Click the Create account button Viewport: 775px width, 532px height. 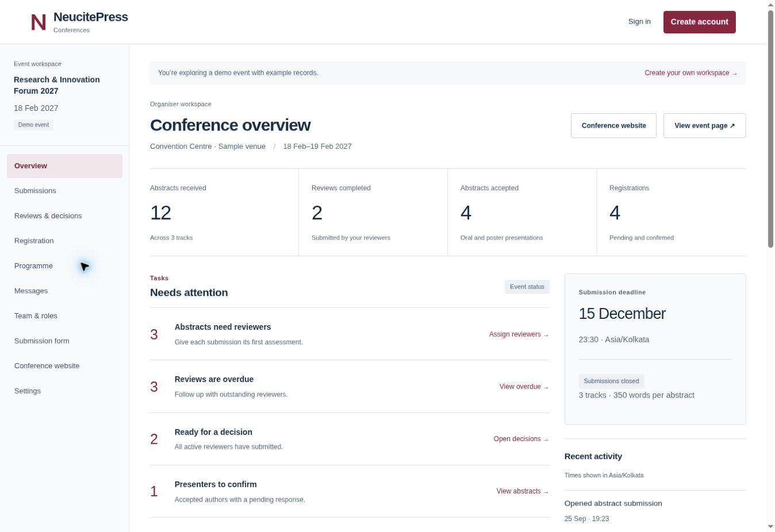(x=699, y=22)
